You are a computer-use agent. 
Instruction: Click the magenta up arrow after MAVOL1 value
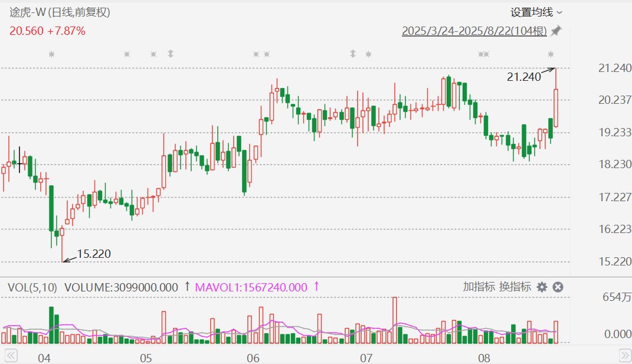pyautogui.click(x=316, y=287)
